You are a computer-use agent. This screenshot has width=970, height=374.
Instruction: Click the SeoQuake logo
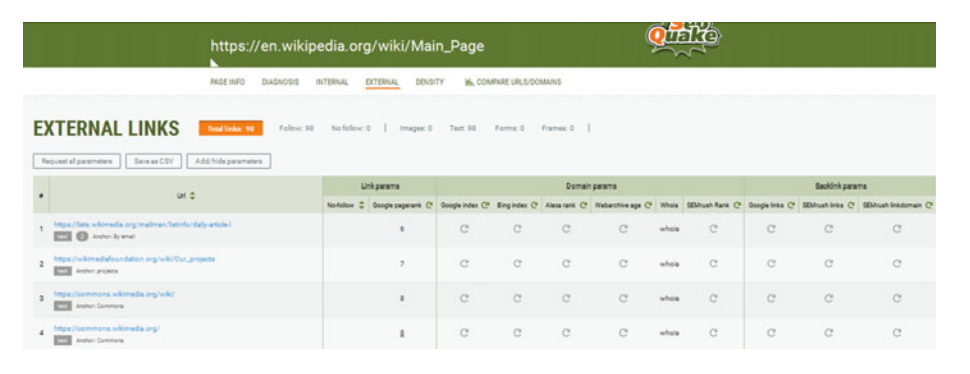point(683,39)
